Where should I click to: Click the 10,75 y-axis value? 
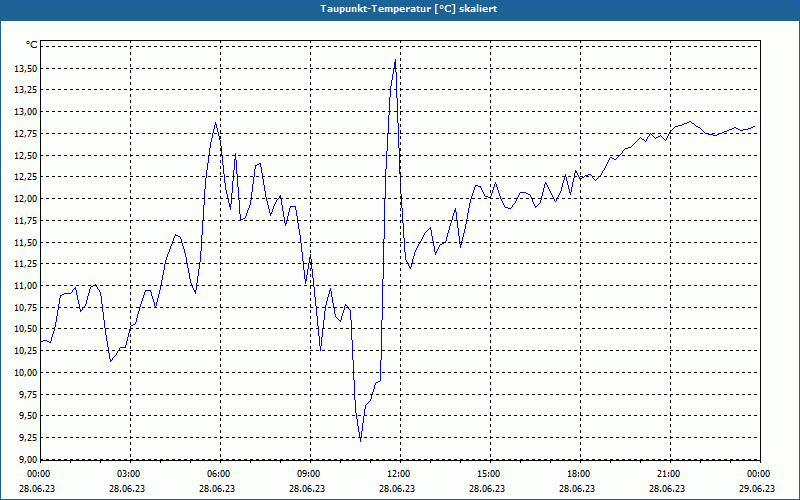27,307
